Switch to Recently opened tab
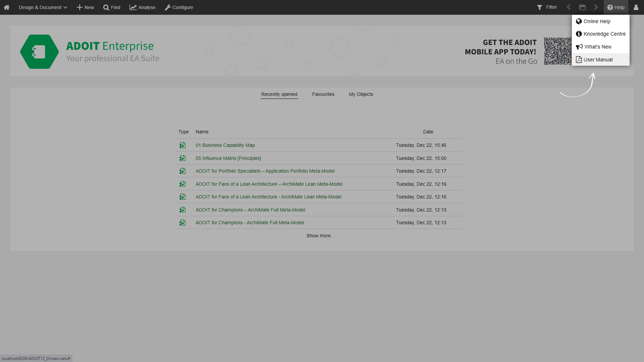The image size is (644, 362). [x=279, y=95]
